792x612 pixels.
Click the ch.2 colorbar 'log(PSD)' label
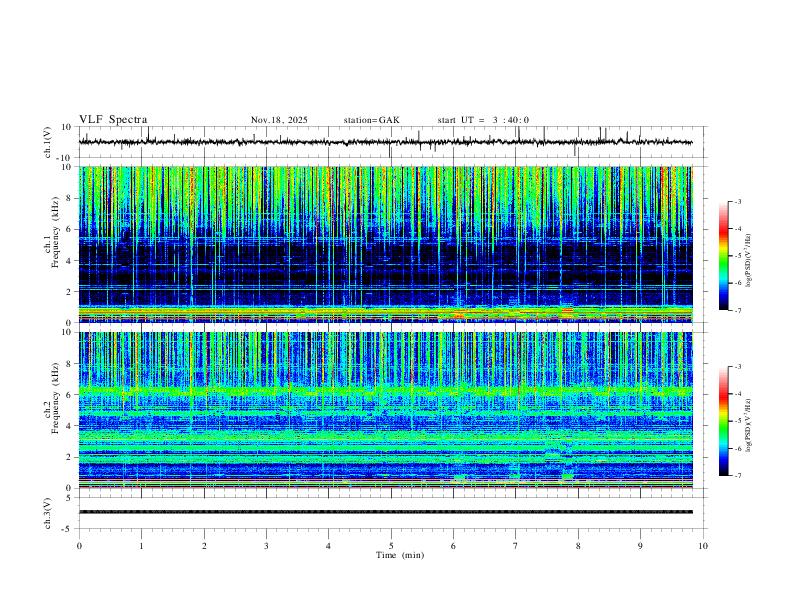tap(749, 426)
